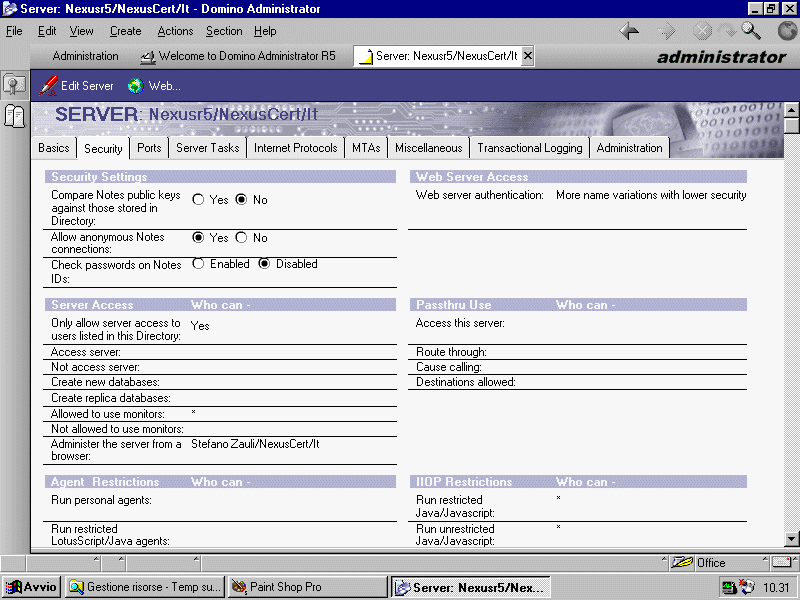Click scrollbar down arrow
The width and height of the screenshot is (800, 600).
pyautogui.click(x=791, y=538)
